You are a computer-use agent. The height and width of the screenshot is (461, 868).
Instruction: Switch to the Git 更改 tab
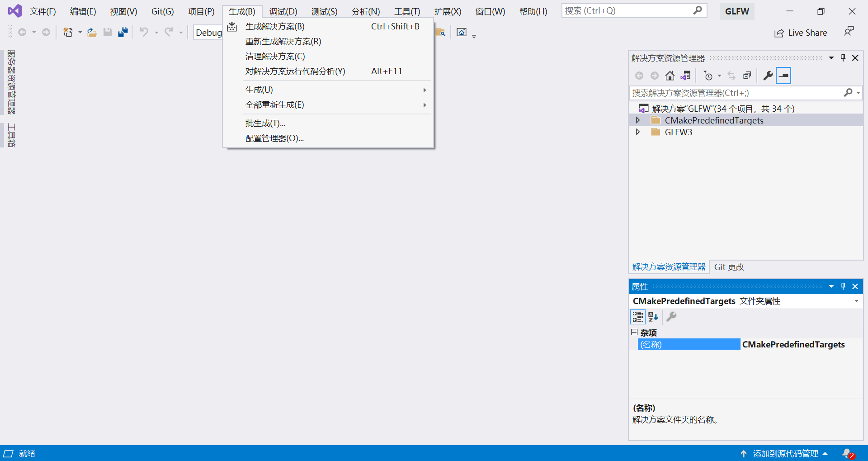click(x=729, y=267)
